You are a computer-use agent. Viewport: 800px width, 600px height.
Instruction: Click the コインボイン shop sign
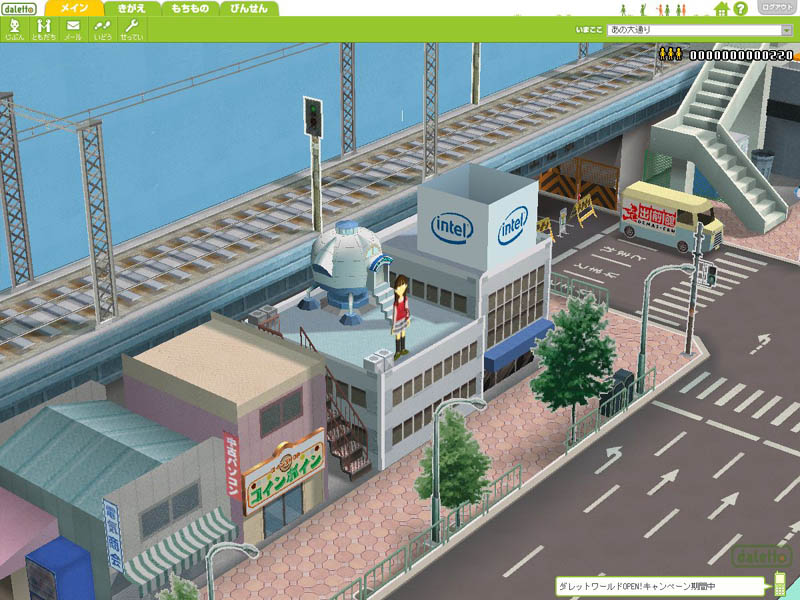coord(284,473)
